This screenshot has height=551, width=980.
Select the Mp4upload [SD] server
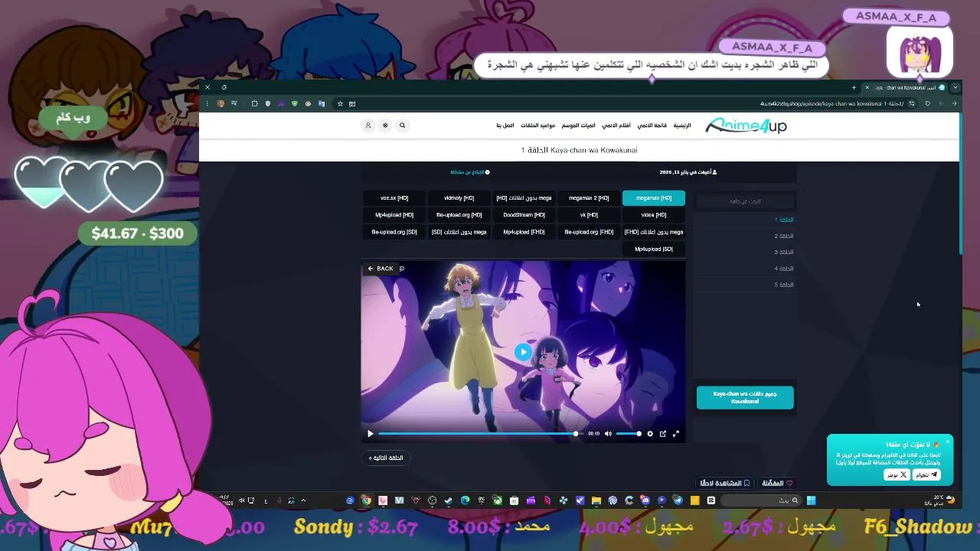point(654,249)
